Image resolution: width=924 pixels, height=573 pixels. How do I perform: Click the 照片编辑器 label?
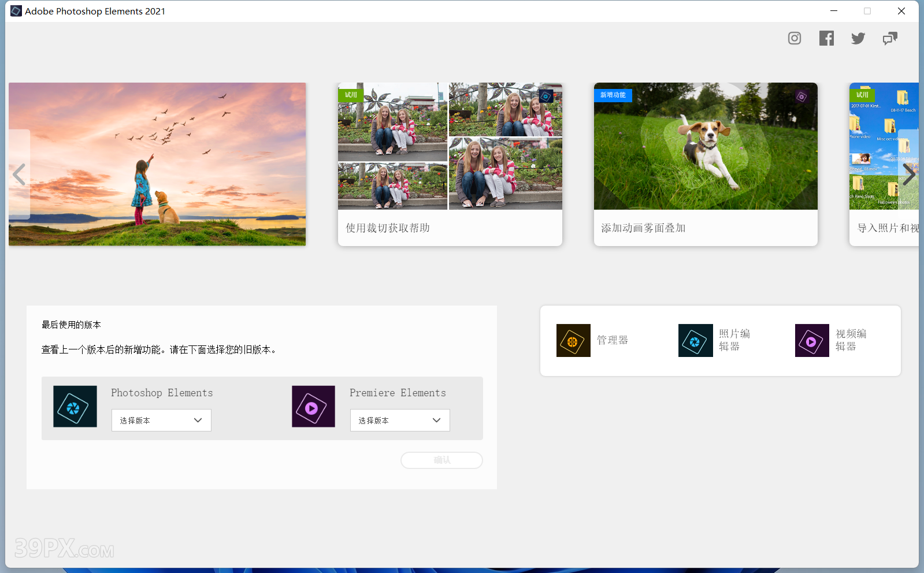734,340
